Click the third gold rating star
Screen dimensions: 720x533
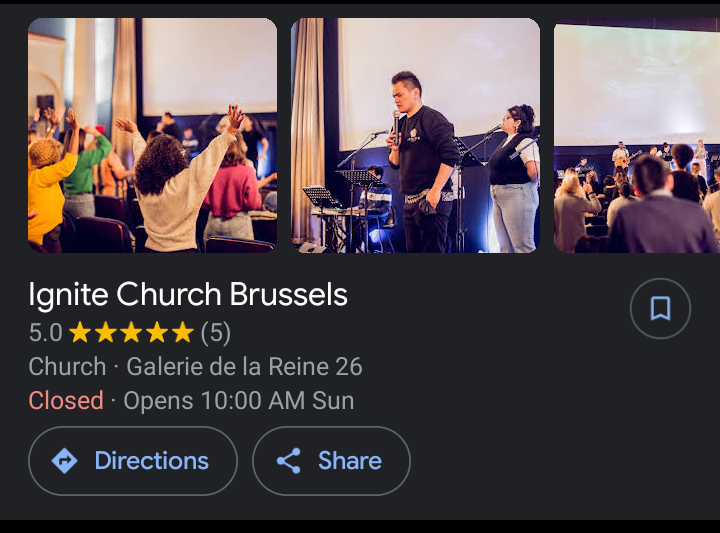131,332
